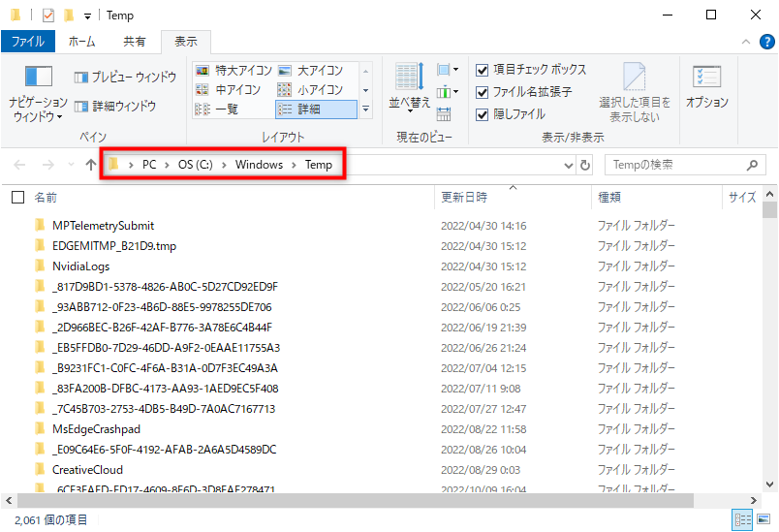This screenshot has width=779, height=532.
Task: Select the EDGEMITMP_B21D9.tmp folder
Action: coord(114,246)
